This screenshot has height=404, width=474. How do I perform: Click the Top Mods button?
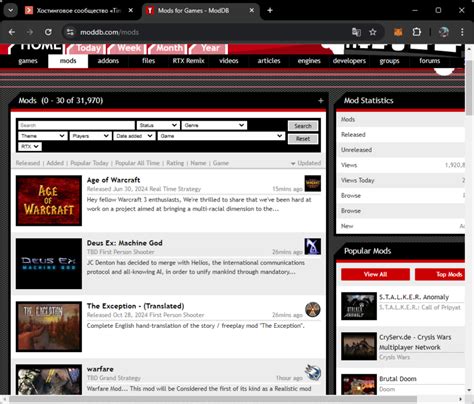point(440,274)
